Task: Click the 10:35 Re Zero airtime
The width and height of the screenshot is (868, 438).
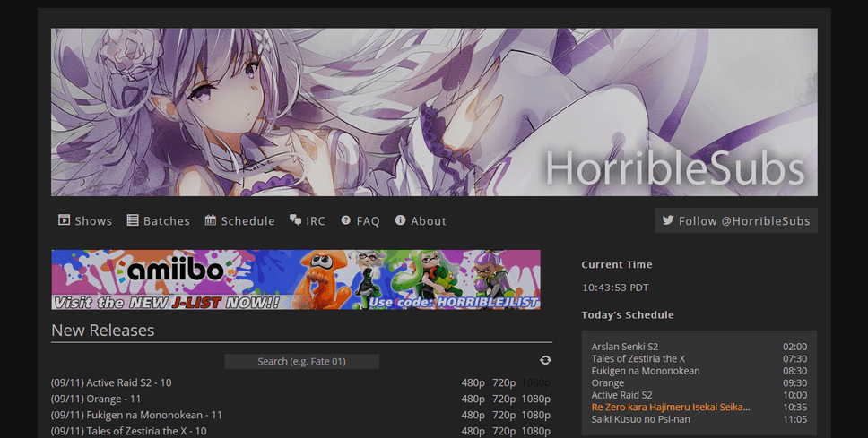Action: [795, 408]
